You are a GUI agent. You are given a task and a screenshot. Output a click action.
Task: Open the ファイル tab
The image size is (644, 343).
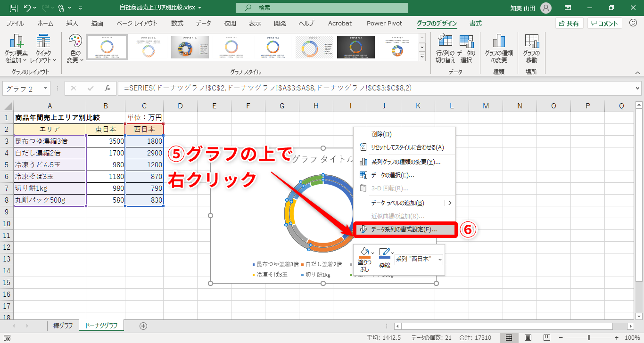15,23
